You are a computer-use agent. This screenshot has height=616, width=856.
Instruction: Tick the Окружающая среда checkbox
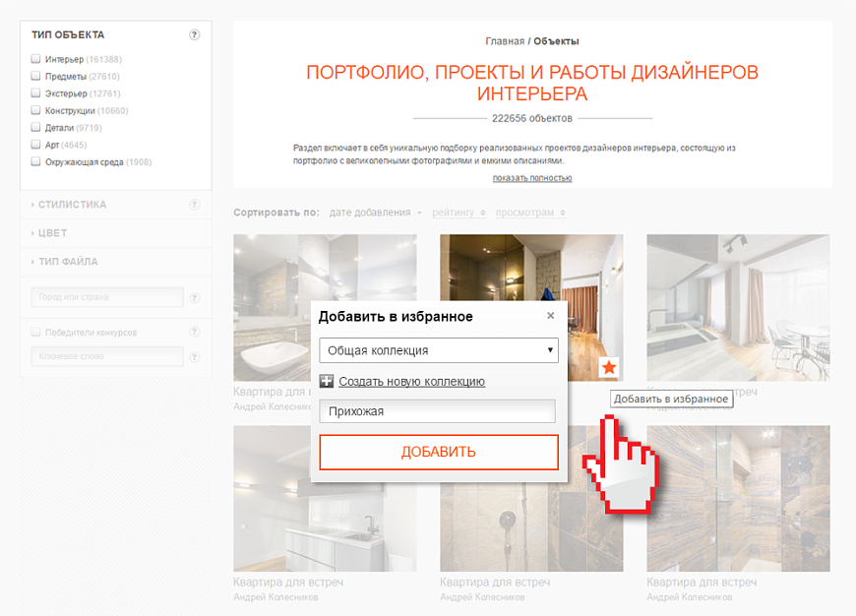[x=36, y=161]
